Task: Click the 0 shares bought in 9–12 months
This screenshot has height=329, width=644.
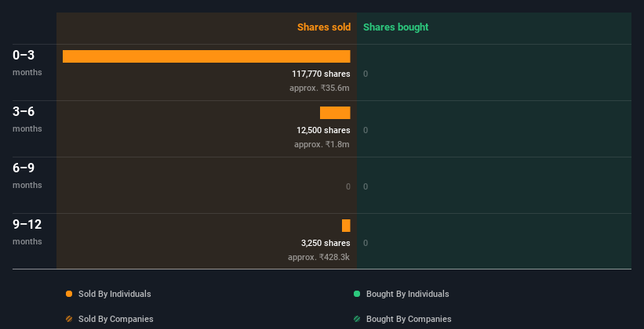Action: pos(366,243)
